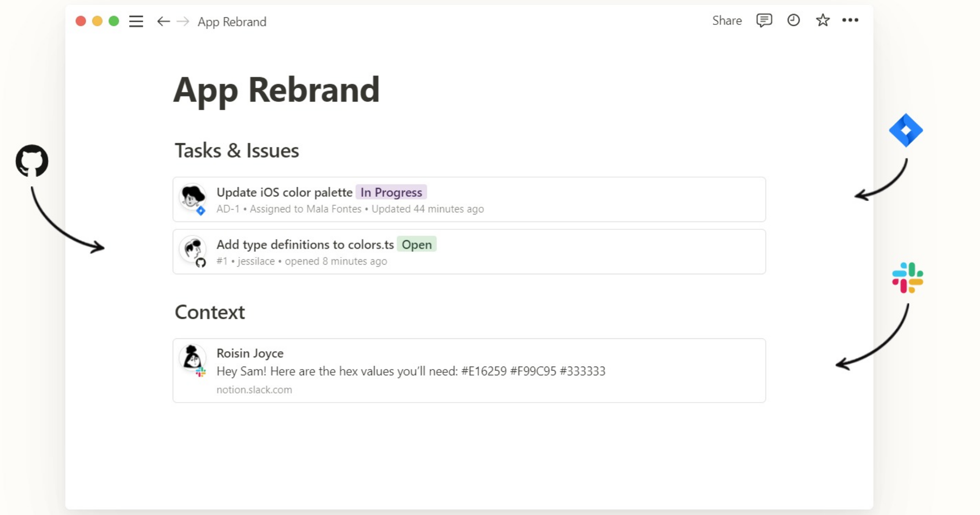Screen dimensions: 980x515
Task: Open Update iOS color palette card
Action: click(469, 200)
